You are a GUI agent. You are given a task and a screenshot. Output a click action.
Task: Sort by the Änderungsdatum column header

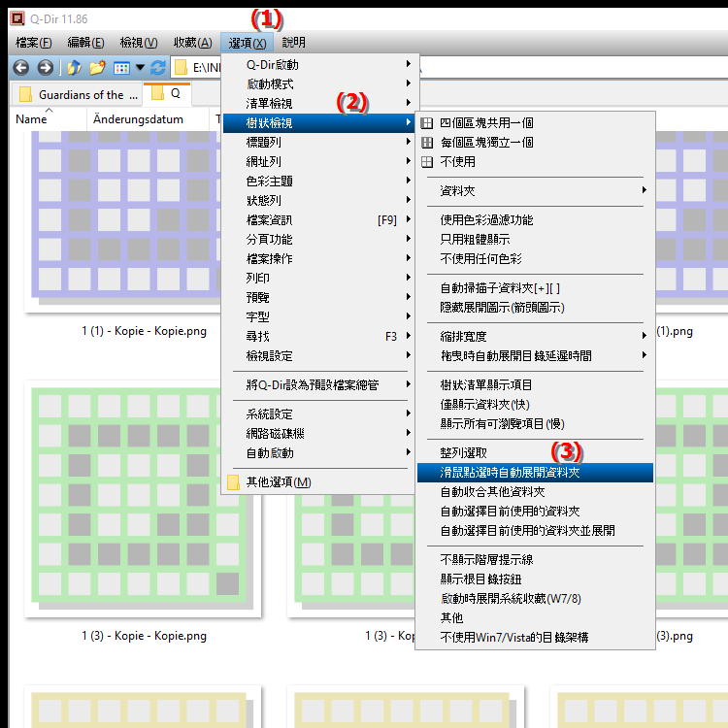[x=148, y=119]
